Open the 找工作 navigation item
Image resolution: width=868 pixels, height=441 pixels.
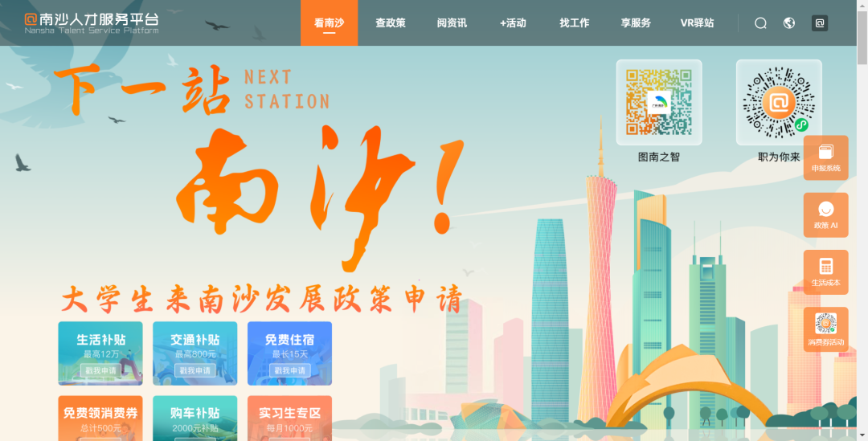tap(575, 22)
